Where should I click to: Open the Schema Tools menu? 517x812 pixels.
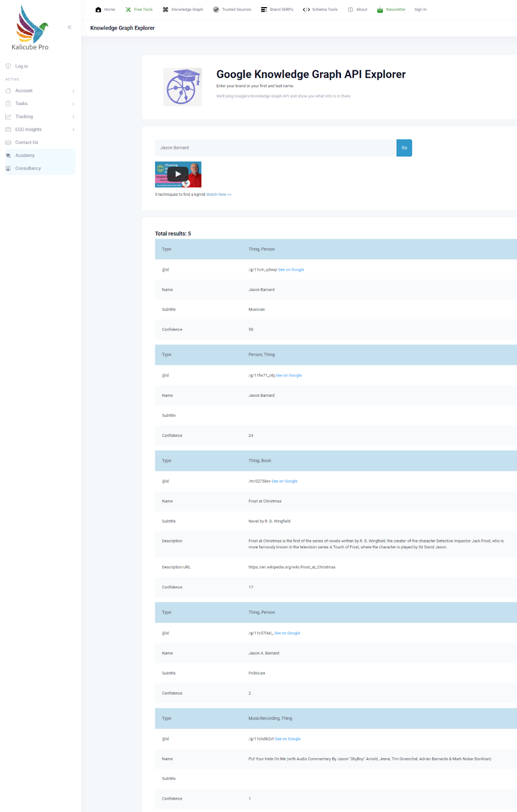click(x=325, y=10)
